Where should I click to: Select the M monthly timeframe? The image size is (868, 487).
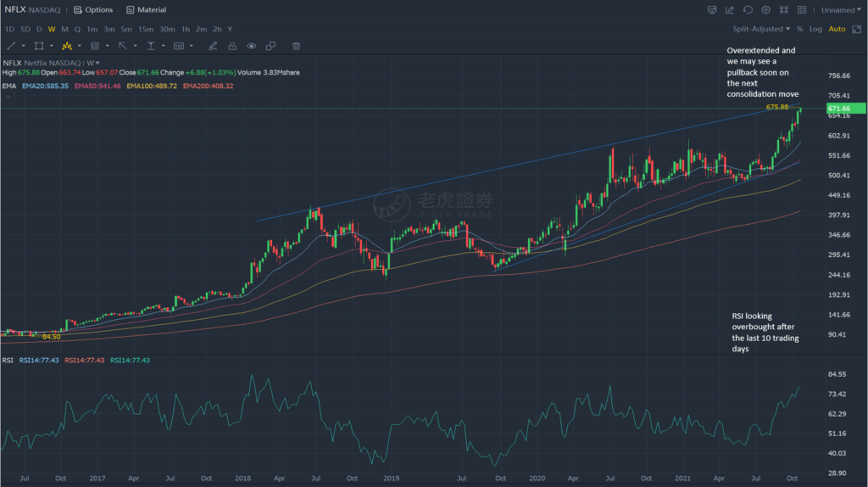coord(64,30)
